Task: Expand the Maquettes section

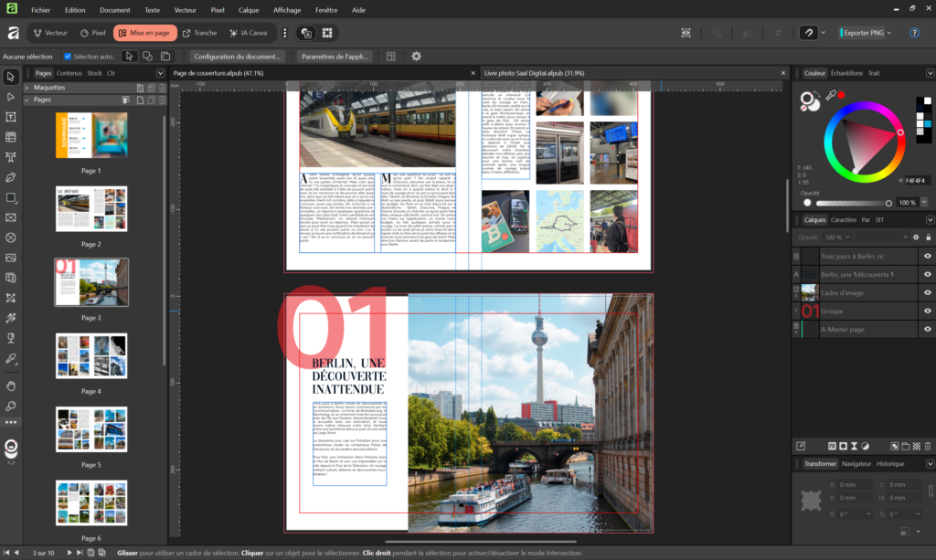Action: pos(27,88)
